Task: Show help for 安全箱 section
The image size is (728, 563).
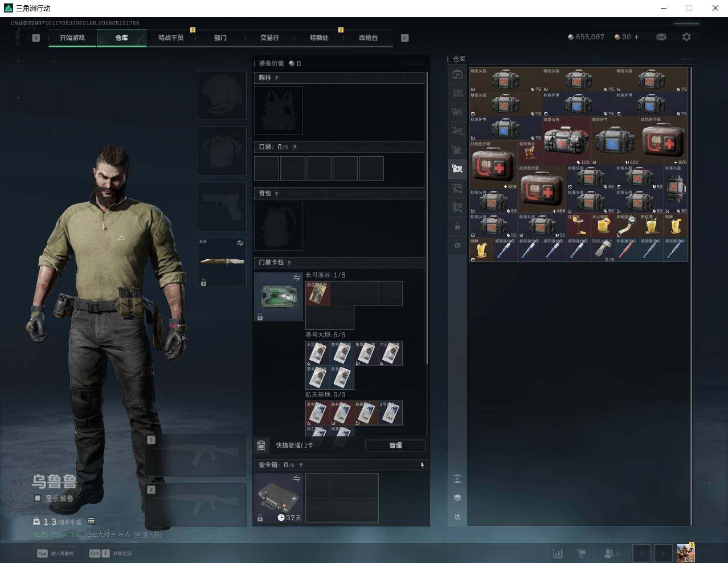Action: (301, 465)
